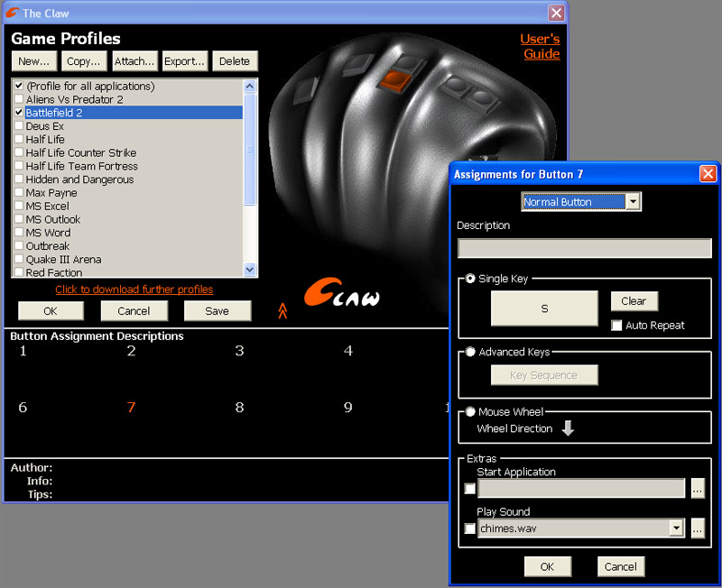Click the orange Claw logo

click(342, 292)
